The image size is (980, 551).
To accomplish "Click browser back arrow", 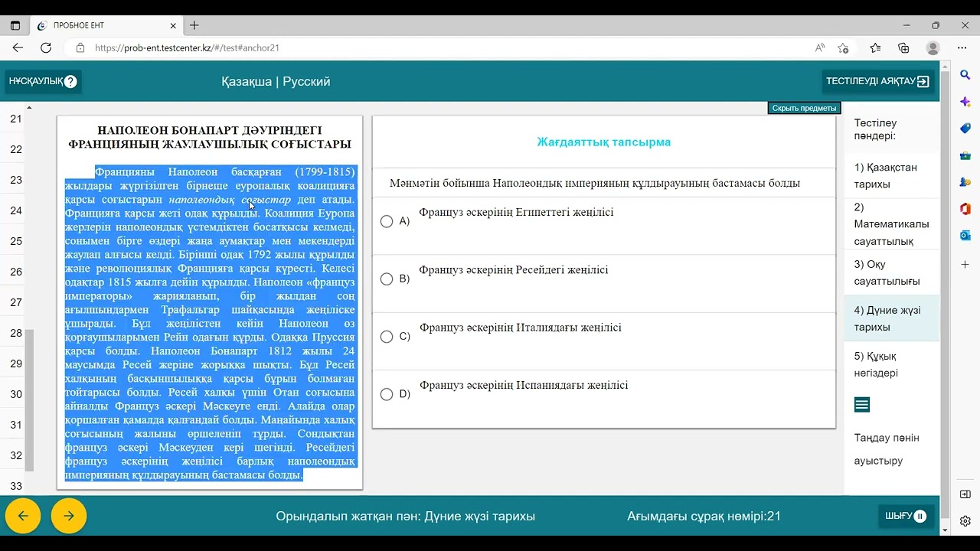I will click(18, 47).
